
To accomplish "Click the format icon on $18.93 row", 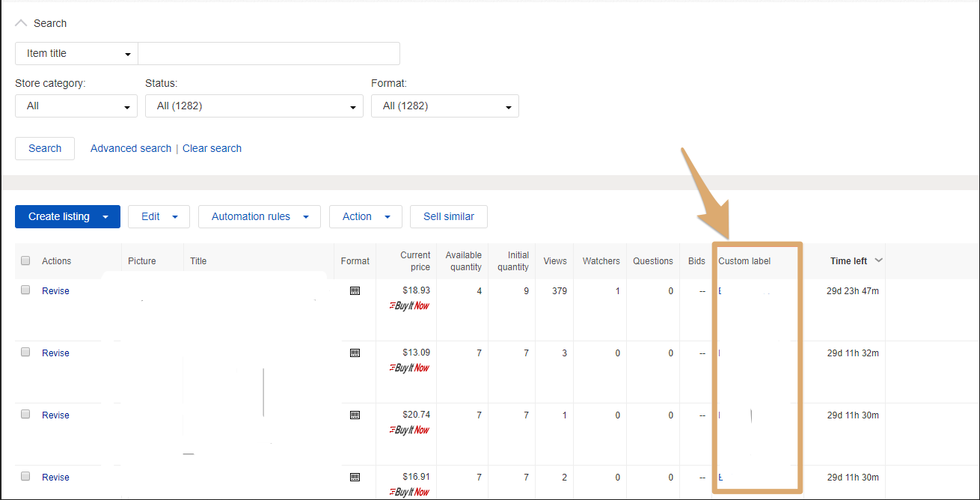I will [x=355, y=290].
